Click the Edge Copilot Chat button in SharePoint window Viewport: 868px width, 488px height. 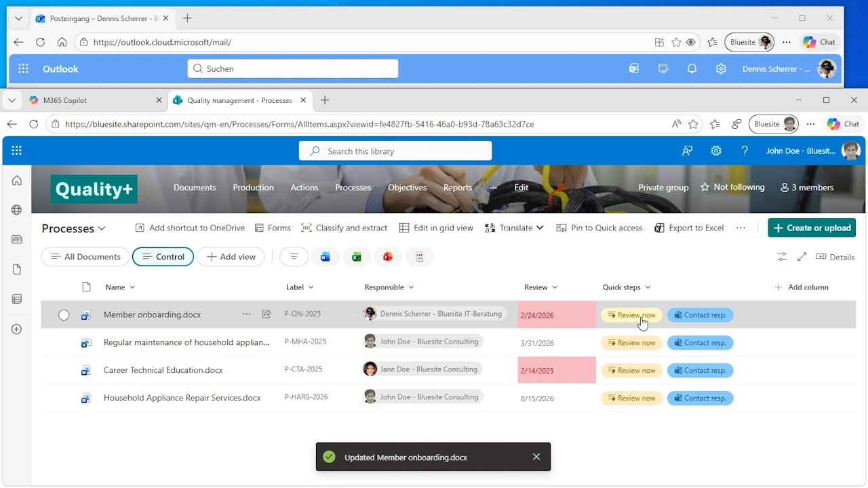coord(842,124)
